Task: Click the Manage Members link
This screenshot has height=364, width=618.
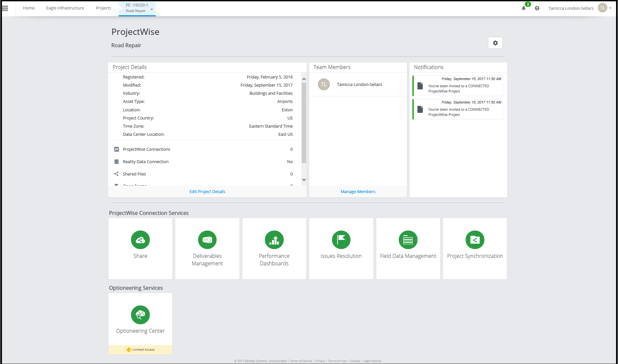Action: tap(358, 191)
